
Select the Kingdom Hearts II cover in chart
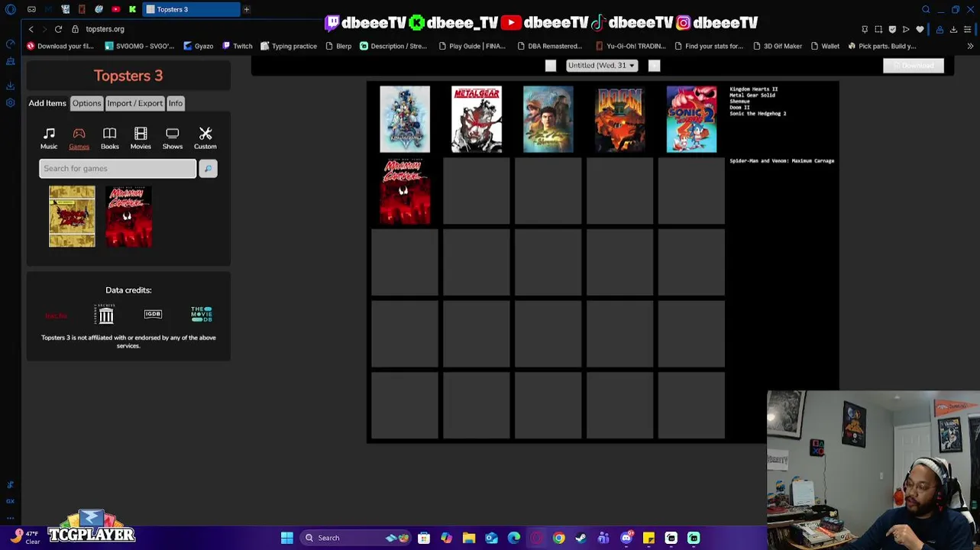(405, 119)
